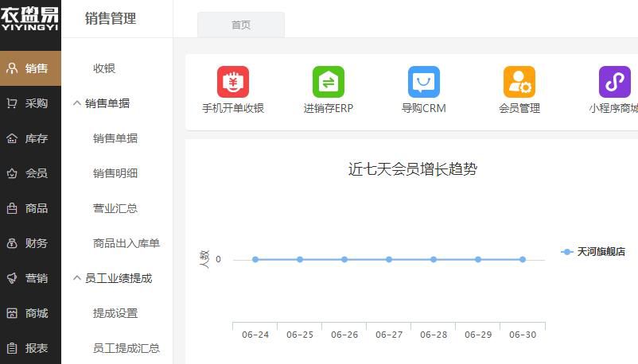Toggle 天河旗舰店 legend series

(x=593, y=252)
